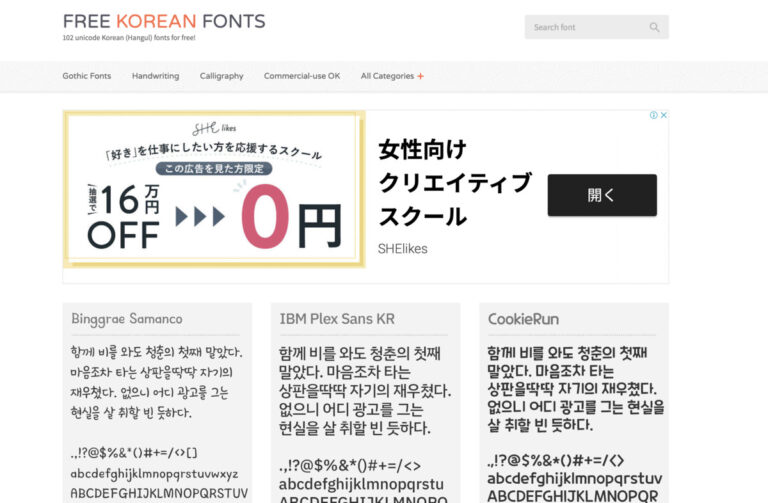
Task: Click the FREE KOREAN FONTS site logo
Action: click(x=164, y=21)
